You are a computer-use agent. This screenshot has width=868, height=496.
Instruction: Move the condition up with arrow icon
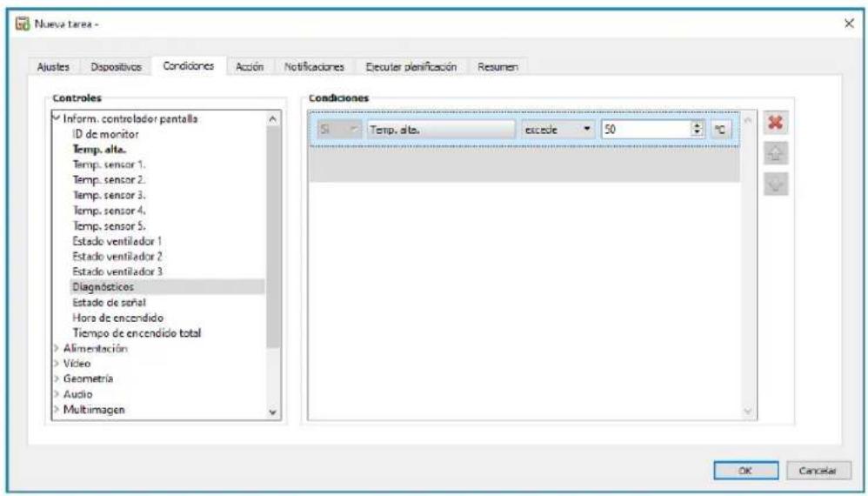(776, 153)
